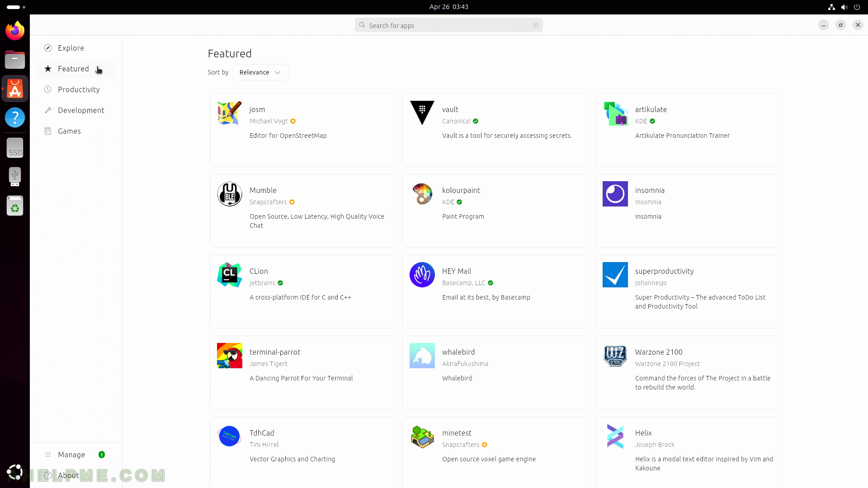Click the HEY Mail description text
The width and height of the screenshot is (868, 488).
[486, 297]
